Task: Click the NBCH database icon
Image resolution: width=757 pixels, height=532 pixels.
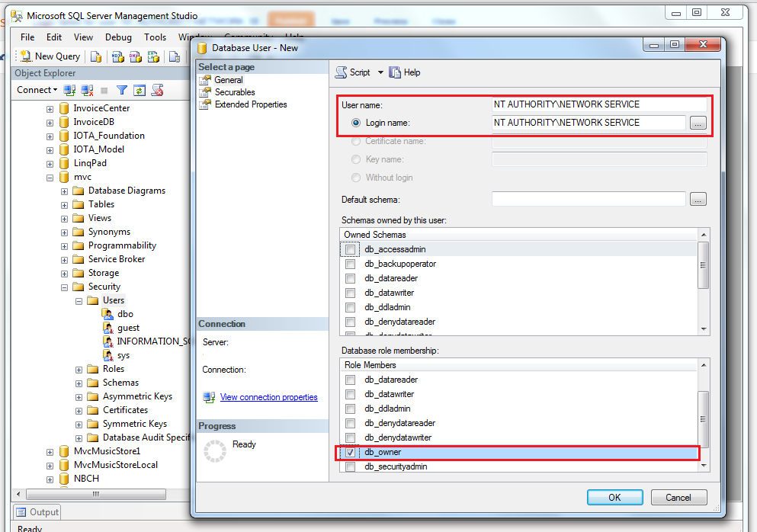Action: pos(64,479)
